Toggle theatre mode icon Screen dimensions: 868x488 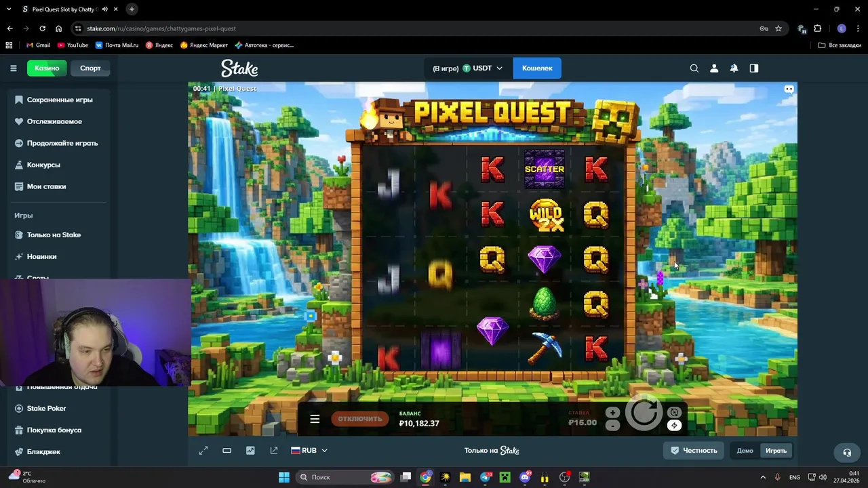pyautogui.click(x=227, y=451)
